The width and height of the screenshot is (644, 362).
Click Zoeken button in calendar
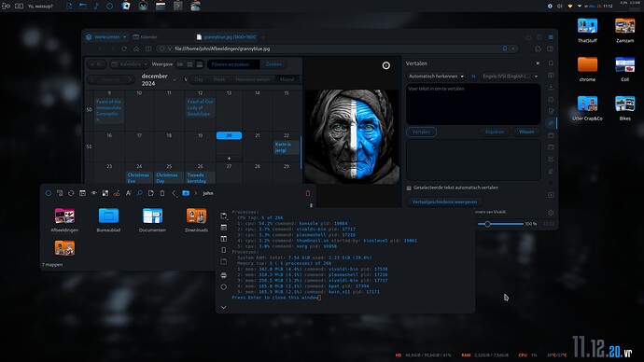[x=273, y=64]
